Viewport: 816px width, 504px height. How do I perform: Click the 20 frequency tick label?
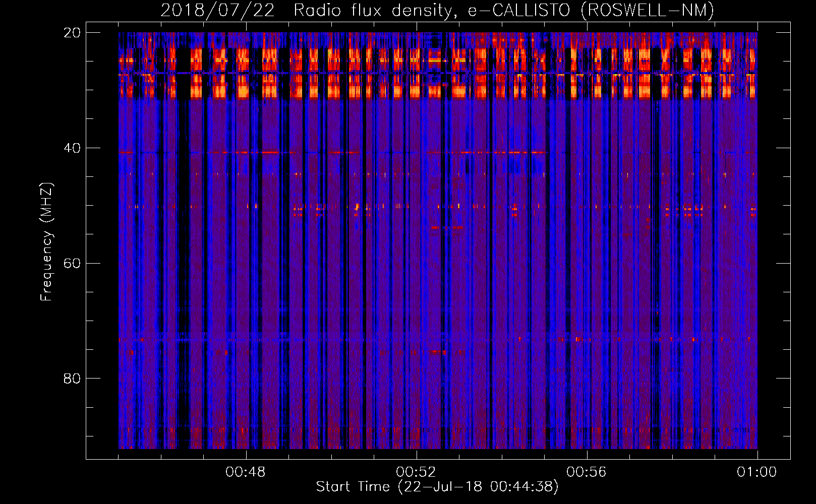(x=72, y=33)
